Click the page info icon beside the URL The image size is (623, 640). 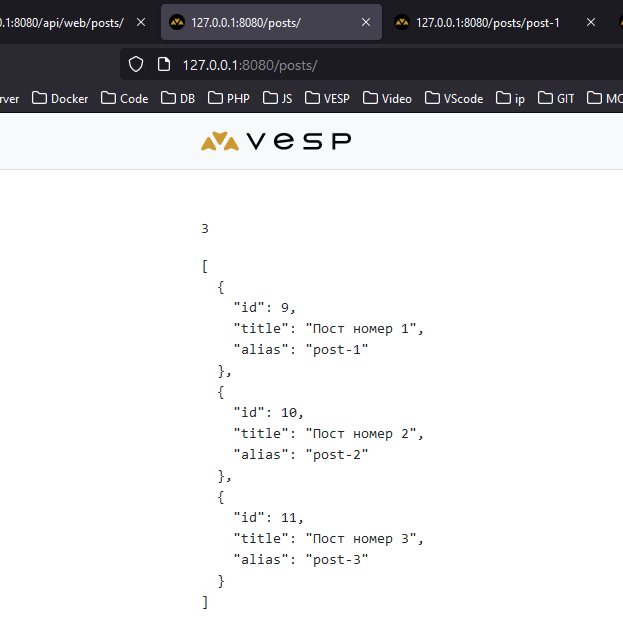(164, 65)
